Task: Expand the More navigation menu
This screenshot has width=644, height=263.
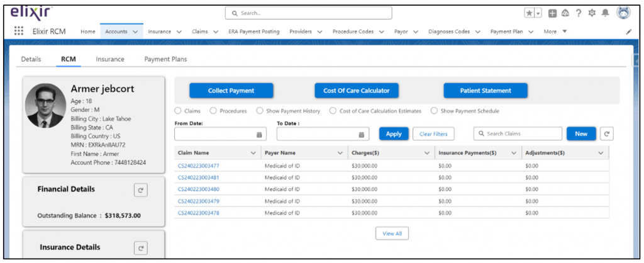Action: [x=564, y=31]
